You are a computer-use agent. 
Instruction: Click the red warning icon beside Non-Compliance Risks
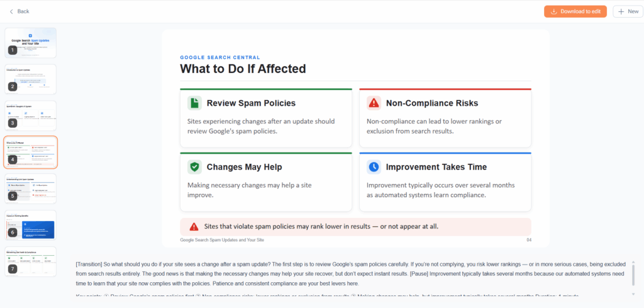point(374,103)
